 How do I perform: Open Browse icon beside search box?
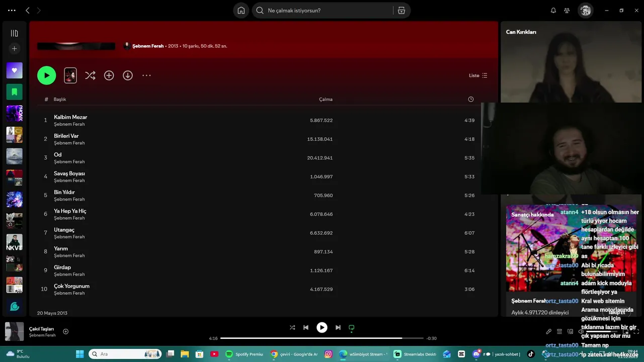click(x=401, y=11)
